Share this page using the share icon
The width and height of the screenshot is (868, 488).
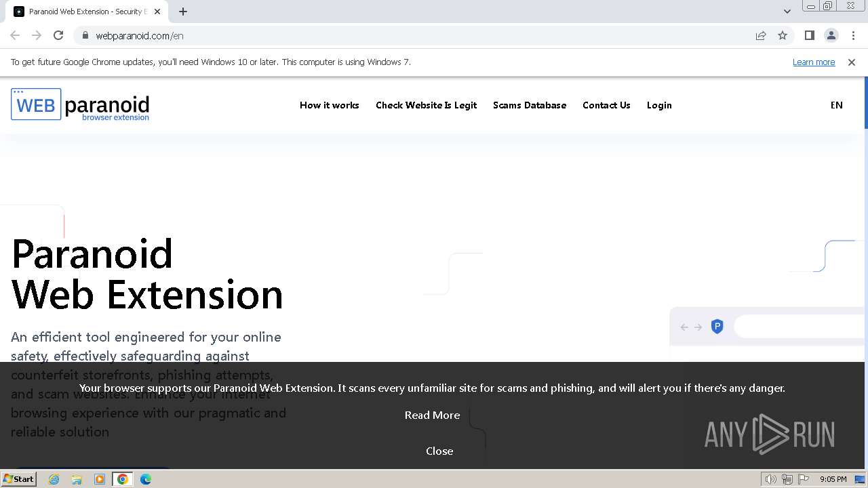click(x=761, y=35)
